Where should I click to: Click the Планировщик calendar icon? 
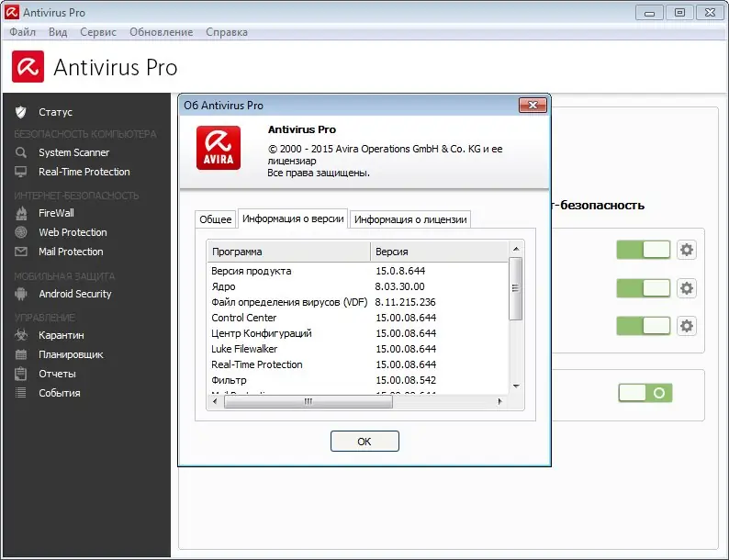pos(21,354)
